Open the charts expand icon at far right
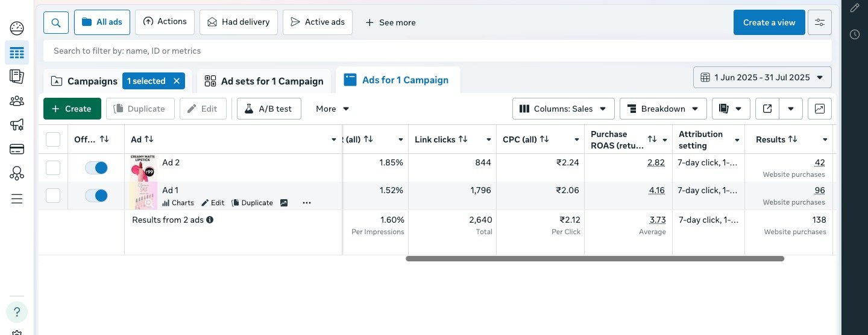This screenshot has height=335, width=868. [820, 109]
